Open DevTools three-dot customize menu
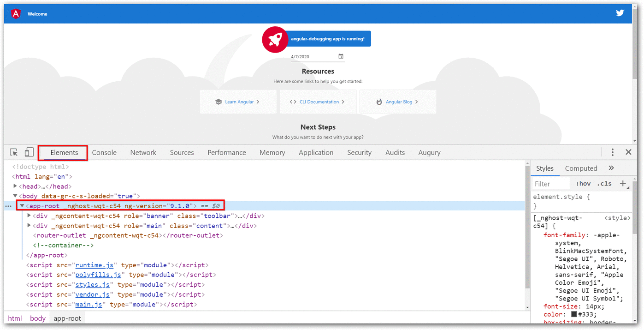 (612, 152)
